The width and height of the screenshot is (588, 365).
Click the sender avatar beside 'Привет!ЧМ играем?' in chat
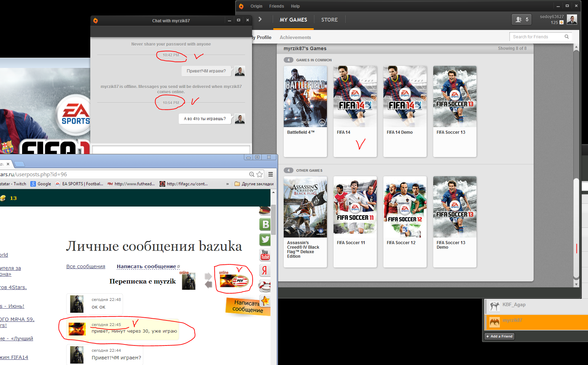pyautogui.click(x=240, y=71)
